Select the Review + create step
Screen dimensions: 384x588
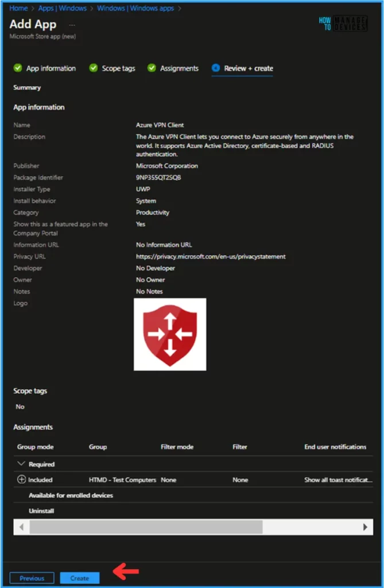pyautogui.click(x=248, y=68)
